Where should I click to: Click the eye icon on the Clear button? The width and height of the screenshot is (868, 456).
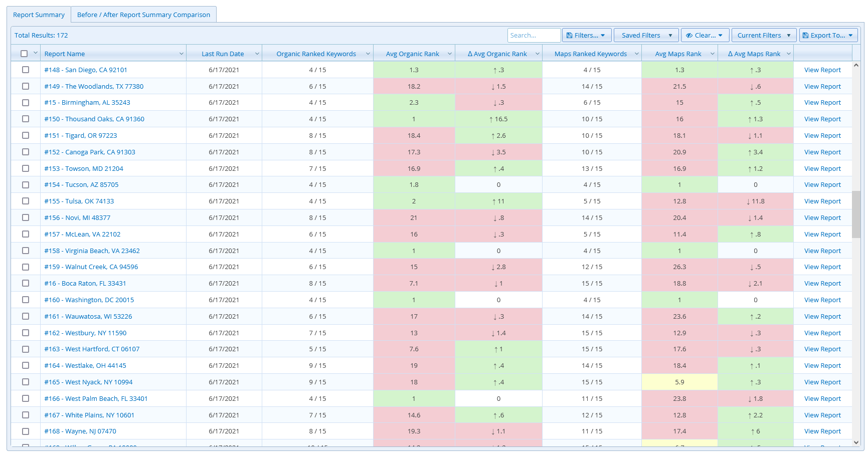pos(689,36)
